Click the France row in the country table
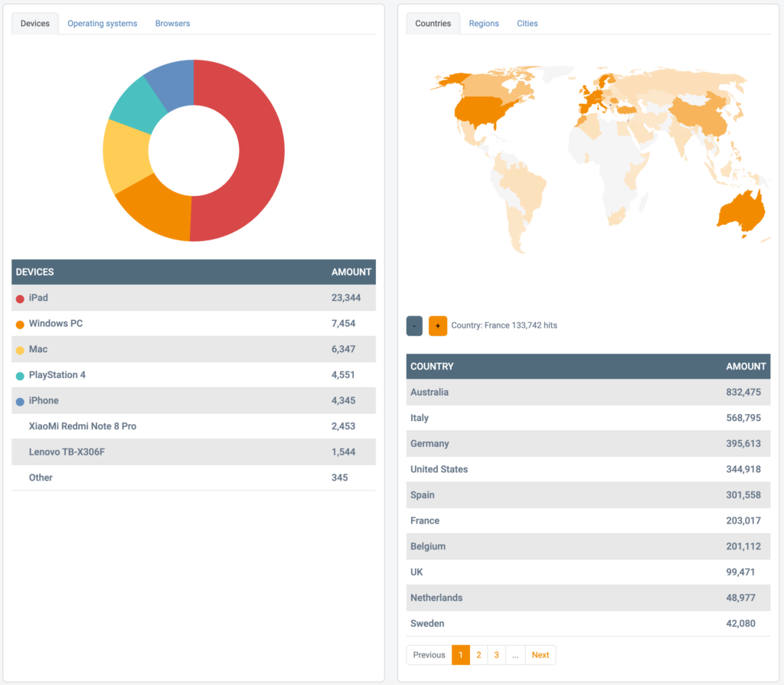 pos(586,520)
